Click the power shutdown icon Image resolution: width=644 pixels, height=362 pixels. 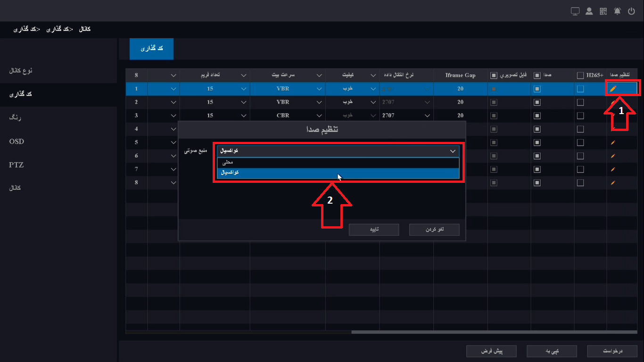(x=632, y=11)
